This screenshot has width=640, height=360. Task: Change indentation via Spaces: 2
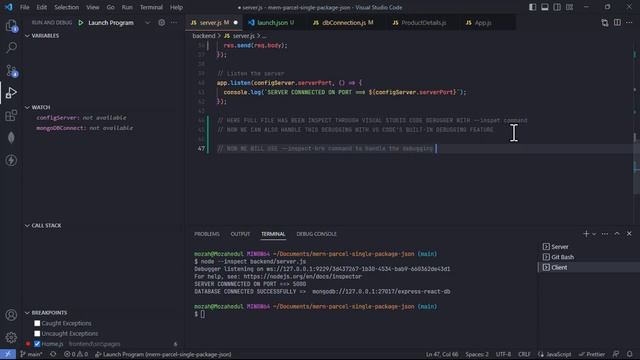click(x=476, y=354)
